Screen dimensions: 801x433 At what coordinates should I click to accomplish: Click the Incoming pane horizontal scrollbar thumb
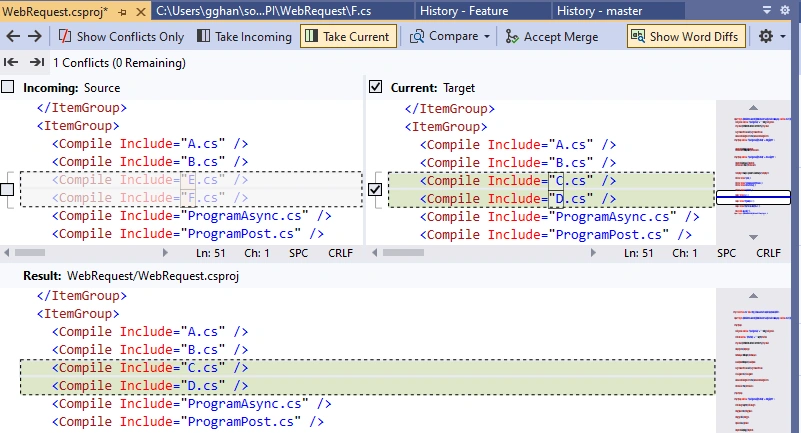[x=30, y=252]
